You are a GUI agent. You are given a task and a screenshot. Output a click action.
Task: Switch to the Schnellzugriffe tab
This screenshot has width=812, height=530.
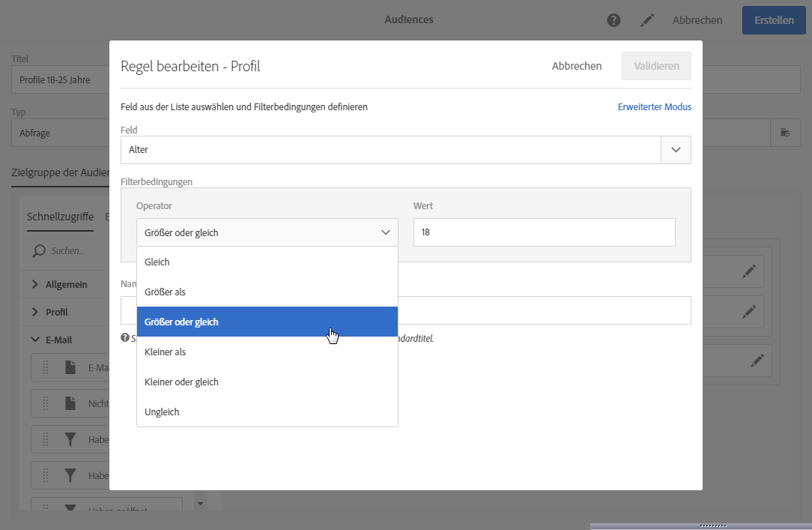(x=60, y=217)
